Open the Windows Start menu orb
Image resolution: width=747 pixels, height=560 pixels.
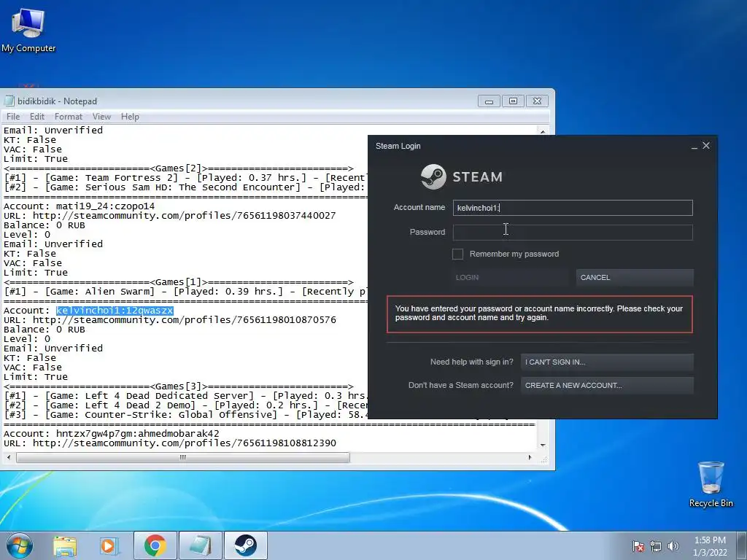click(x=20, y=545)
